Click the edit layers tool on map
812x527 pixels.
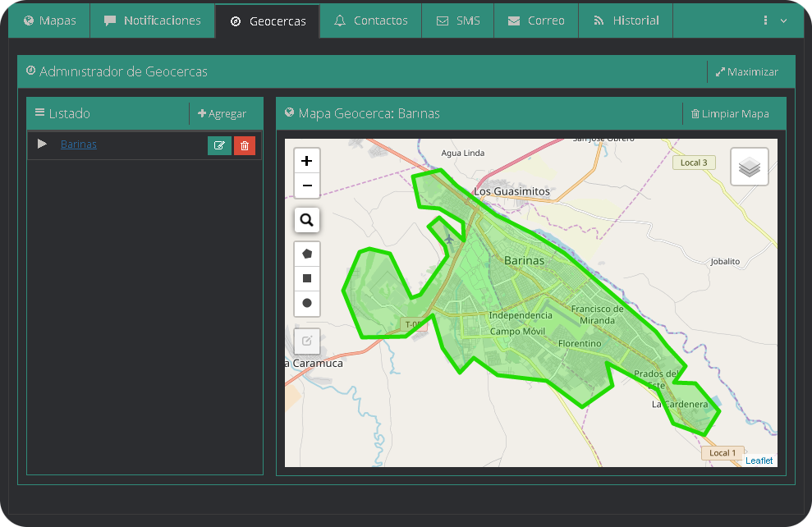point(307,341)
